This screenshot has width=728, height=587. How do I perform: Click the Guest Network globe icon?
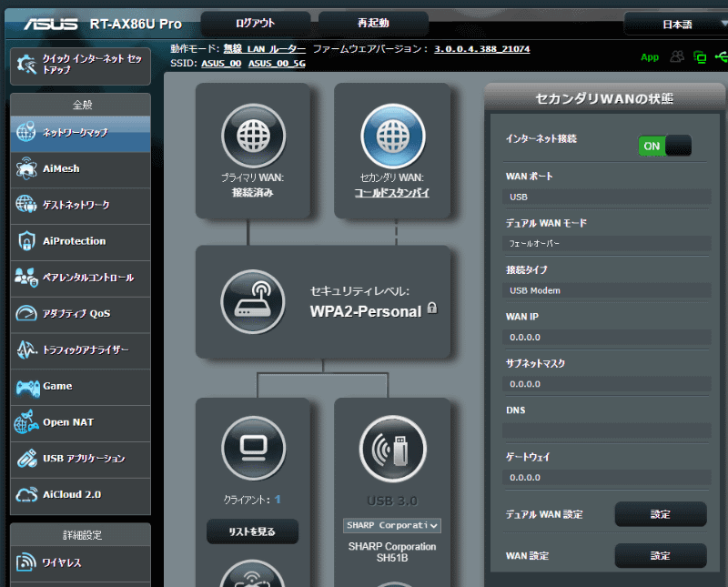click(x=26, y=205)
